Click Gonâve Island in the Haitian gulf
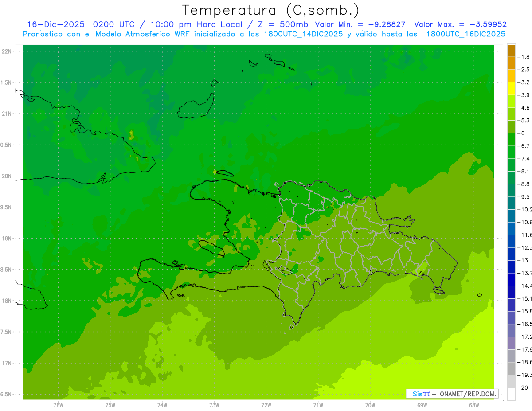Image resolution: width=532 pixels, height=411 pixels. pyautogui.click(x=211, y=248)
